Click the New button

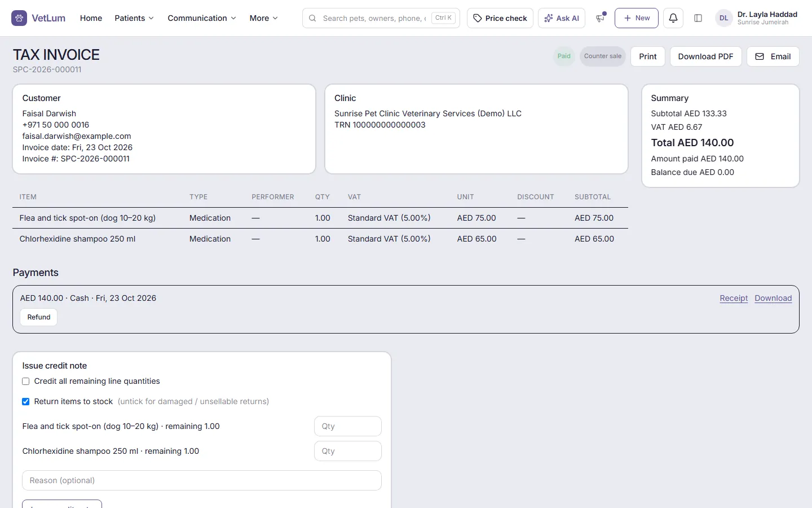[637, 18]
